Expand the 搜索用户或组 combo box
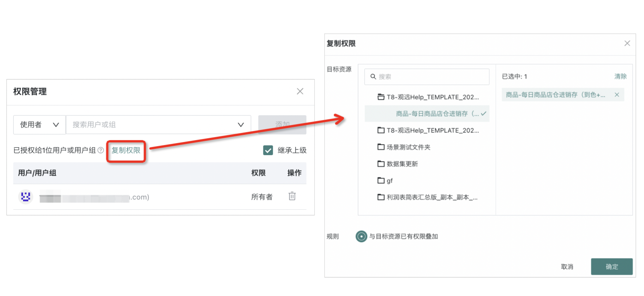This screenshot has height=296, width=644. pyautogui.click(x=240, y=125)
